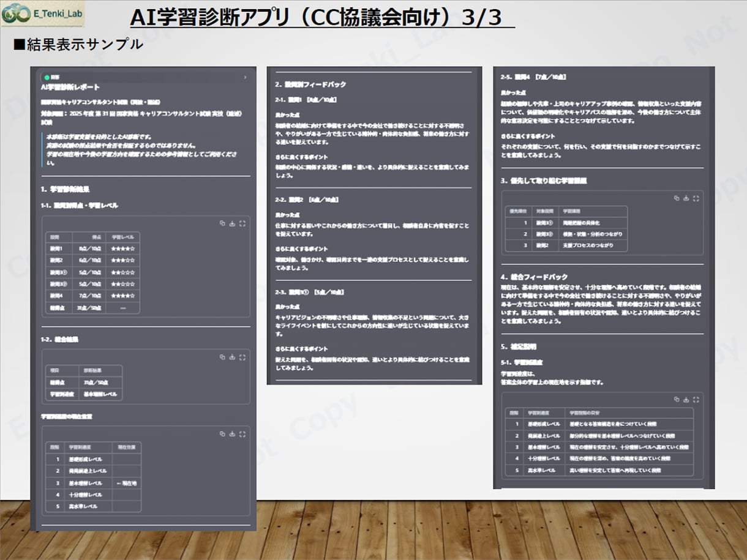Viewport: 747px width, 560px height.
Task: Click the 2-5 設問4 feedback heading
Action: tap(533, 78)
